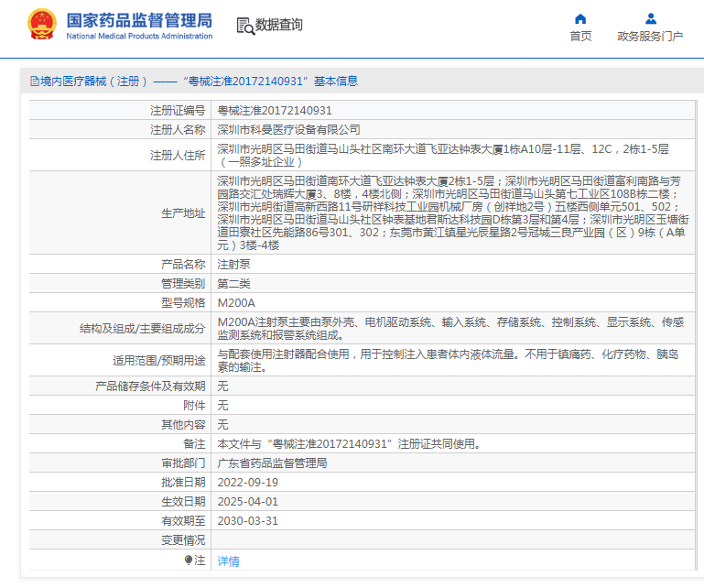The image size is (704, 588).
Task: Click the document icon before 境内医疗器械
Action: (x=35, y=82)
